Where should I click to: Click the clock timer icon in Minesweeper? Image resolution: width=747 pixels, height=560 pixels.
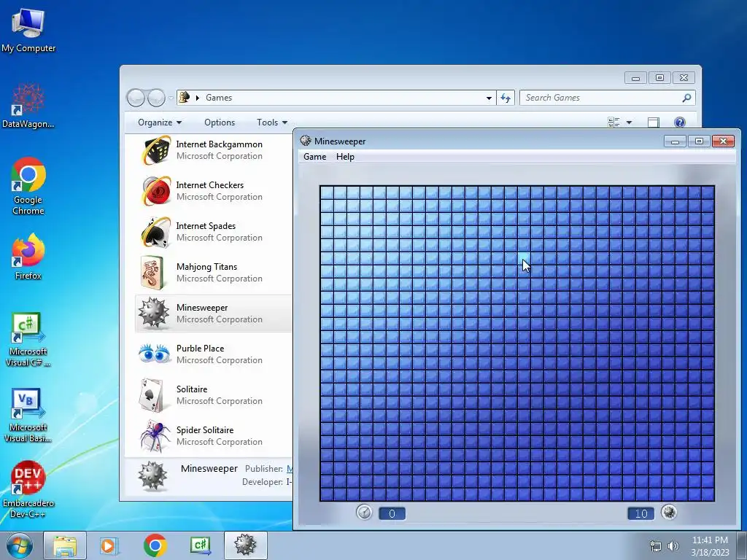[365, 513]
